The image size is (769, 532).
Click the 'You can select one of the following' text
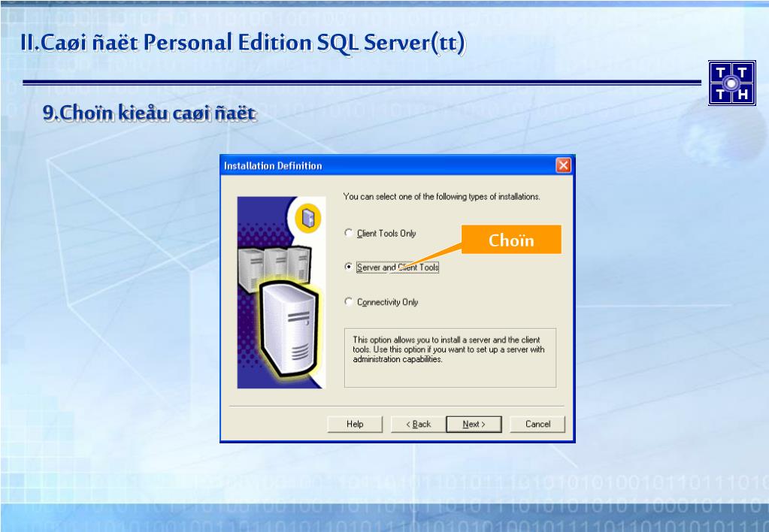441,197
